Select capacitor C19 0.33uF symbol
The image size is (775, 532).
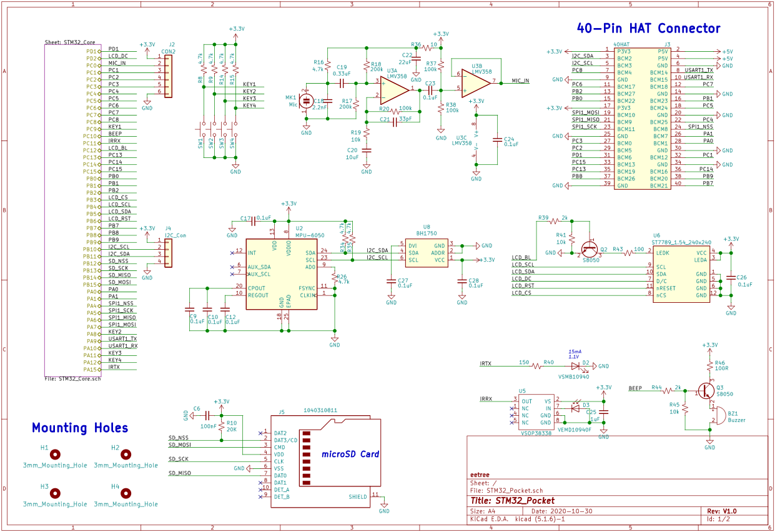point(342,82)
